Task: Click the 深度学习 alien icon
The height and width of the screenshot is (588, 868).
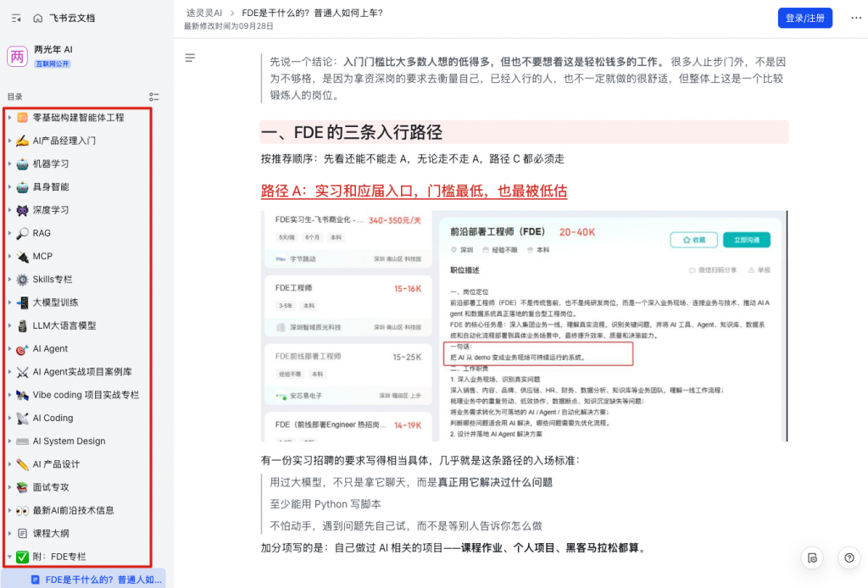Action: 22,209
